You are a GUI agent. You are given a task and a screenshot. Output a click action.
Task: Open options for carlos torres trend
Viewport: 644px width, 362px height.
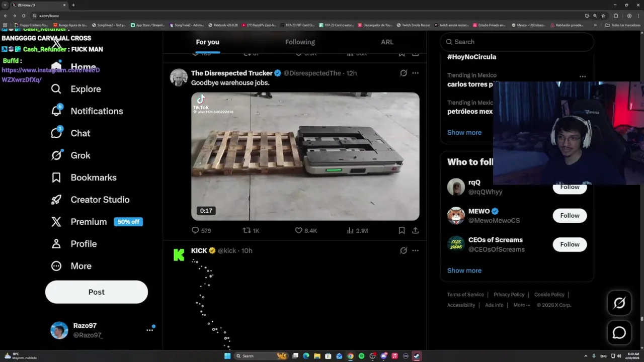tap(582, 76)
